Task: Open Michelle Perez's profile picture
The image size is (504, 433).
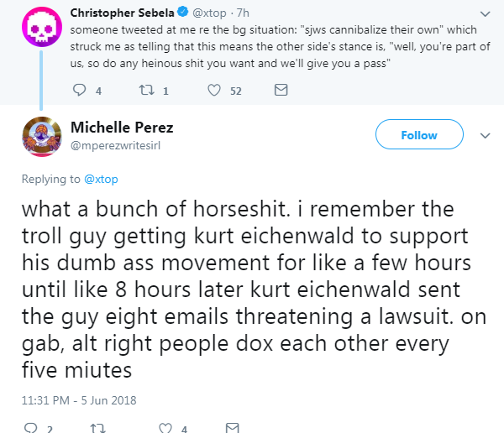Action: pos(42,137)
